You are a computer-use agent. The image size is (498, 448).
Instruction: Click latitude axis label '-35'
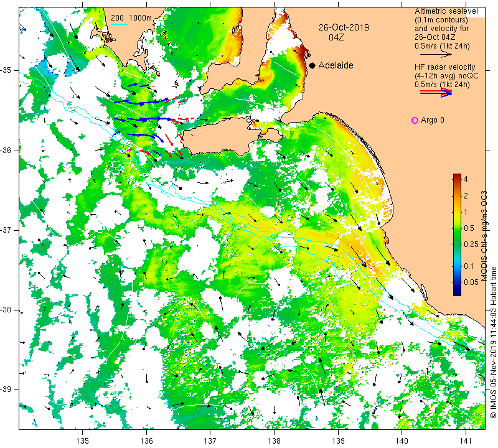pos(6,70)
